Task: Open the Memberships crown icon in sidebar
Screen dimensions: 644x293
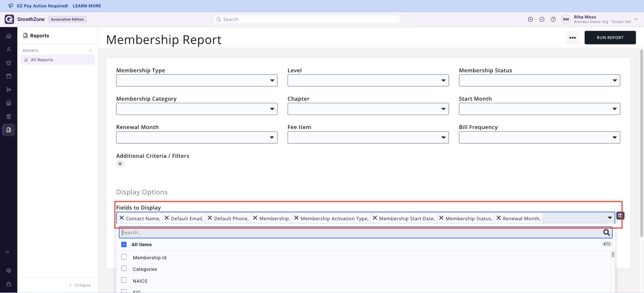Action: click(x=9, y=63)
